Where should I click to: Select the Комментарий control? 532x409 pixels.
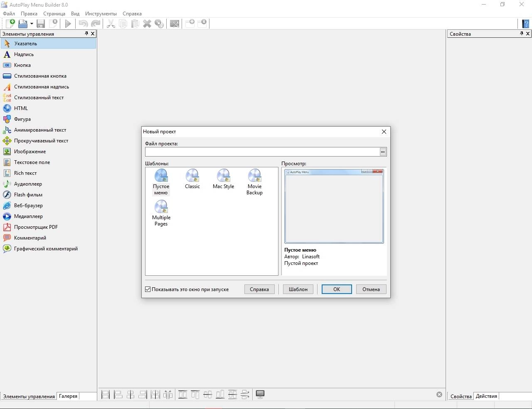[x=48, y=238]
